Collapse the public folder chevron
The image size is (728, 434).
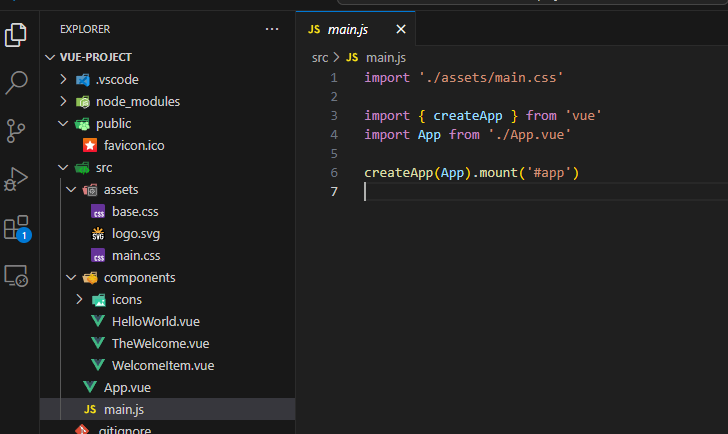coord(63,123)
